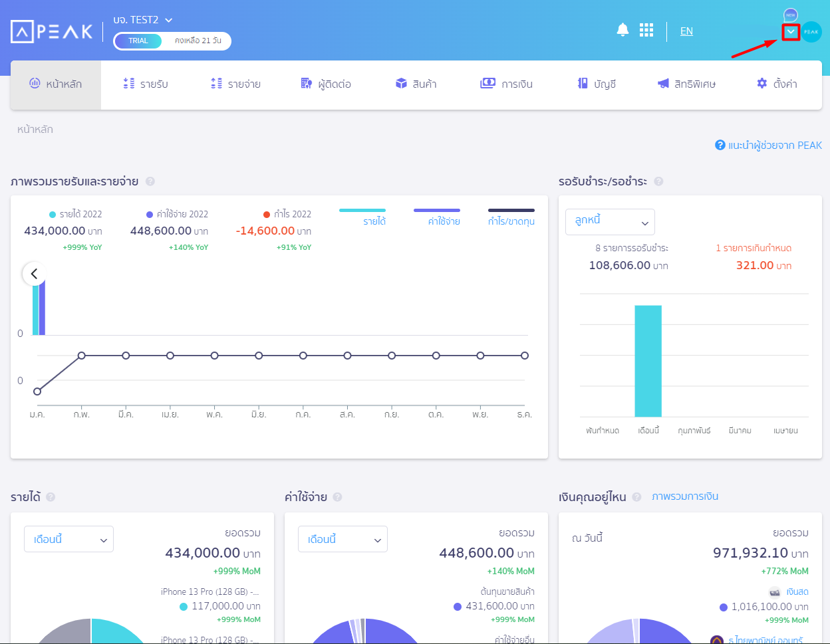This screenshot has height=644, width=830.
Task: Open the หน้าหลัก tab
Action: pos(56,84)
